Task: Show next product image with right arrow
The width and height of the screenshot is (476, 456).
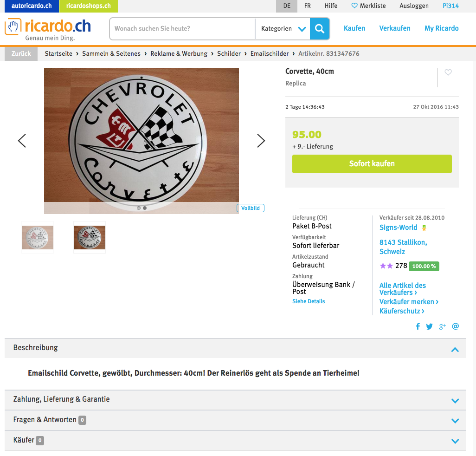Action: click(x=261, y=141)
